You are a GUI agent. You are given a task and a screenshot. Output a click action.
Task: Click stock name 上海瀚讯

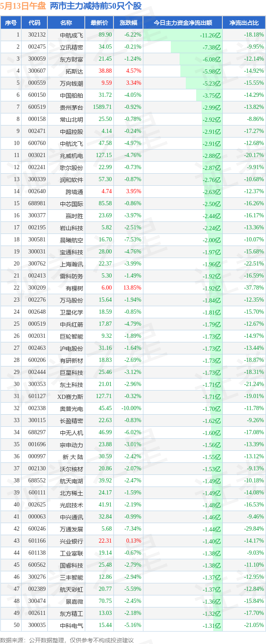71,264
